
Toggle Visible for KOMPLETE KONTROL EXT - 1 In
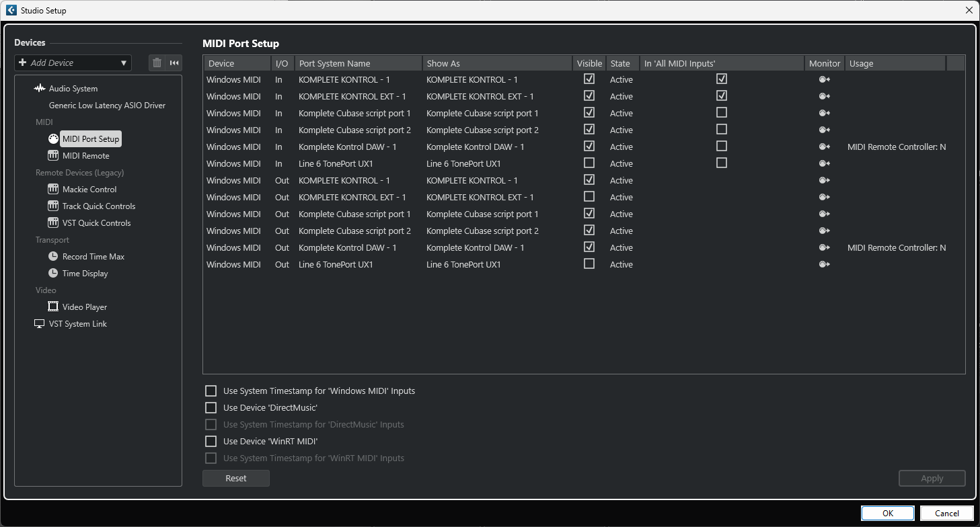coord(589,95)
